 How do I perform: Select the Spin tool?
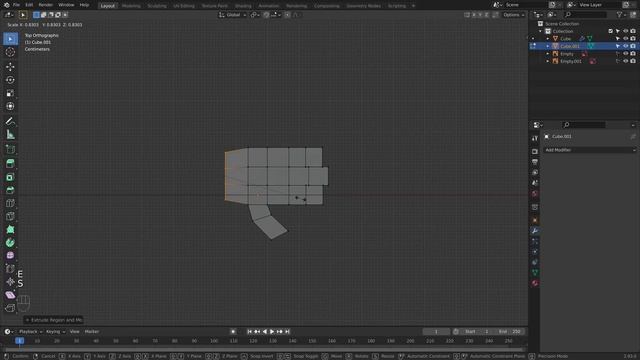tap(10, 243)
